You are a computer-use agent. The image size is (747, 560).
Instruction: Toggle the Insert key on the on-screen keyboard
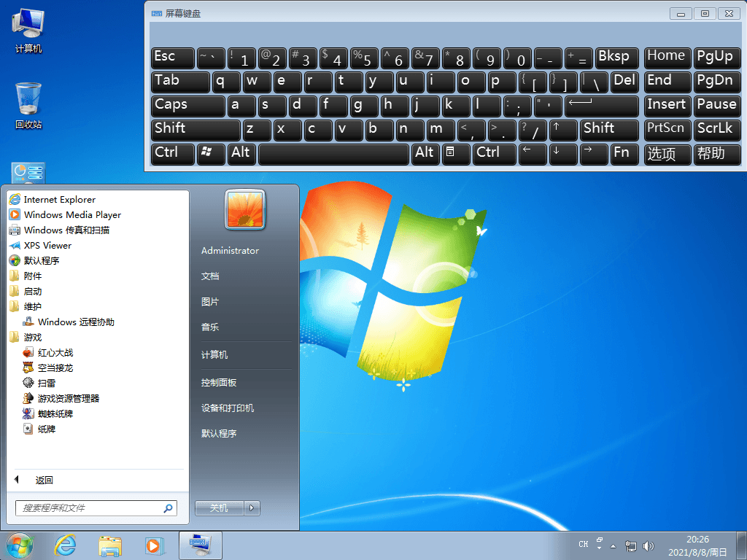point(667,106)
